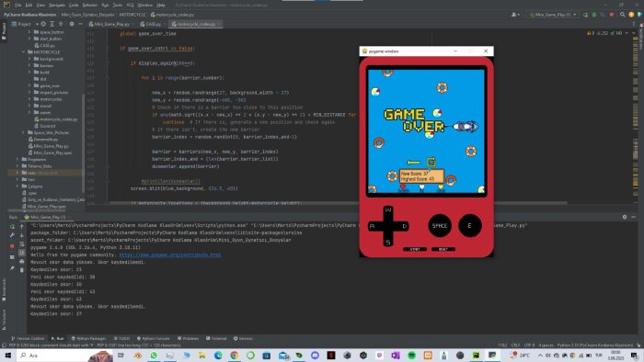The image size is (644, 362).
Task: Open the File menu
Action: [17, 5]
